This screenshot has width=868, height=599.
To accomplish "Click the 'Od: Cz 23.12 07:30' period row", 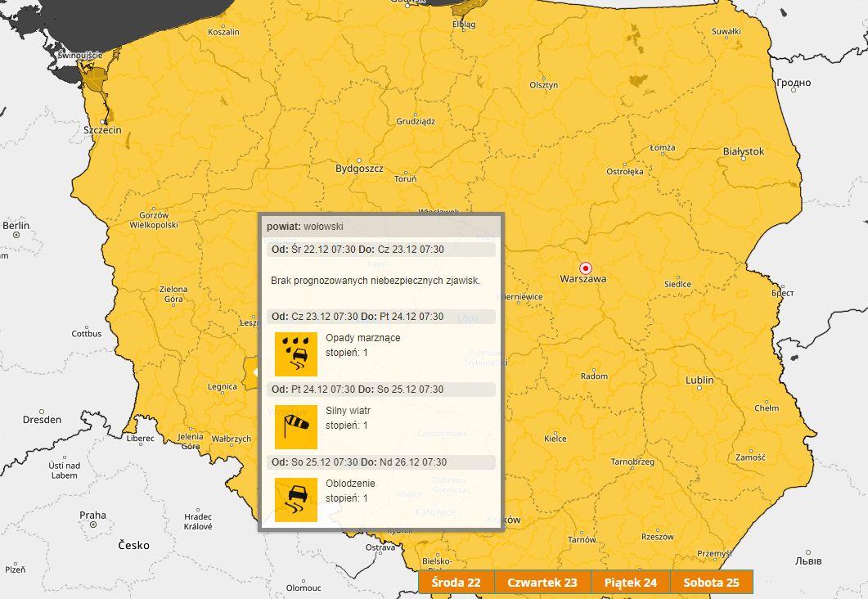I will pos(381,317).
